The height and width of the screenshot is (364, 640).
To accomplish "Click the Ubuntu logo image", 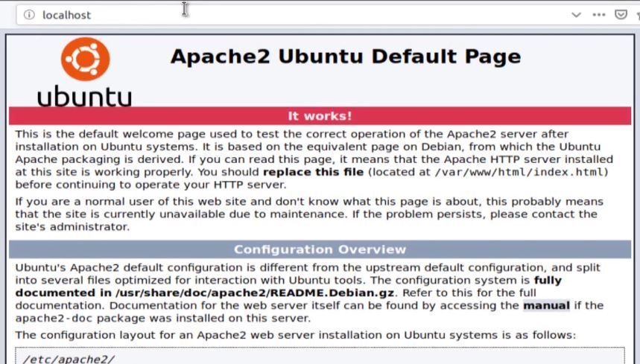I will (x=85, y=71).
